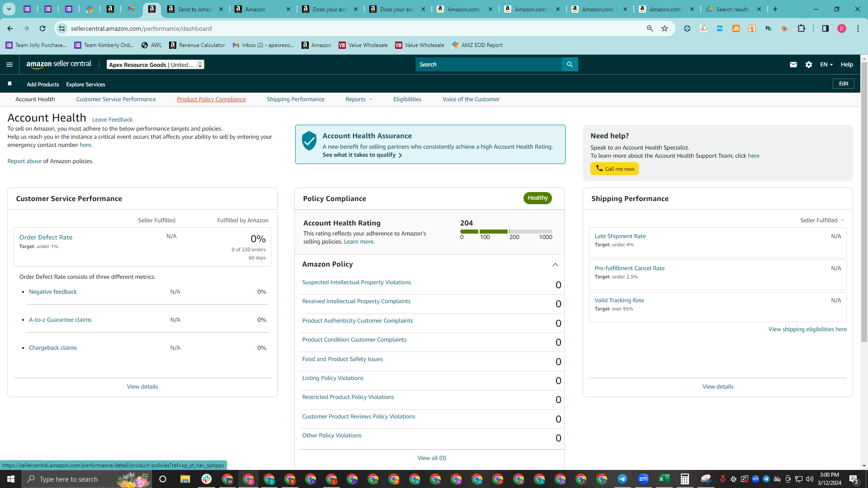Viewport: 868px width, 488px height.
Task: Open the Eligibilities tab
Action: tap(407, 99)
